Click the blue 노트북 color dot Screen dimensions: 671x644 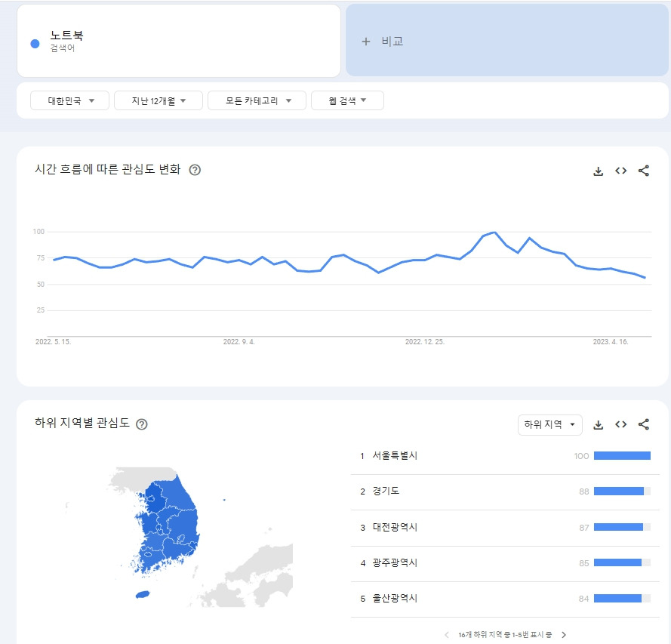[35, 44]
